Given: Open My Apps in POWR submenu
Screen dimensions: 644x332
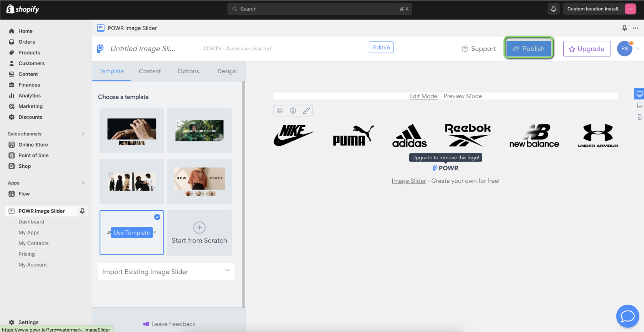Looking at the screenshot, I should pyautogui.click(x=29, y=233).
